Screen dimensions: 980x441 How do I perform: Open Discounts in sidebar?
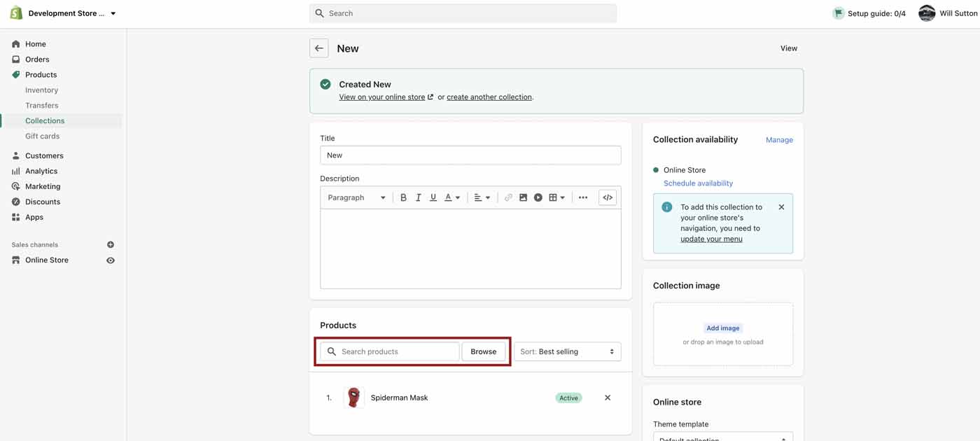coord(43,202)
